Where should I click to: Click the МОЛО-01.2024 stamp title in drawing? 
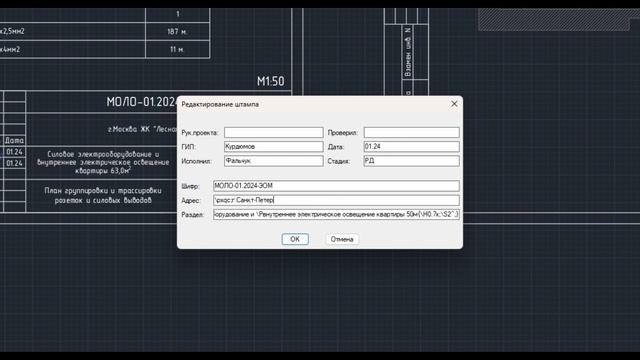141,102
